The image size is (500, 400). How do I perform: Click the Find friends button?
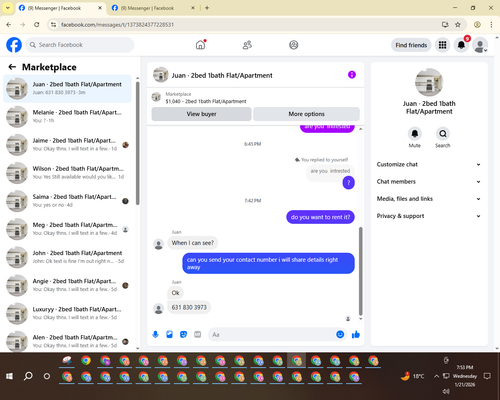pos(411,45)
